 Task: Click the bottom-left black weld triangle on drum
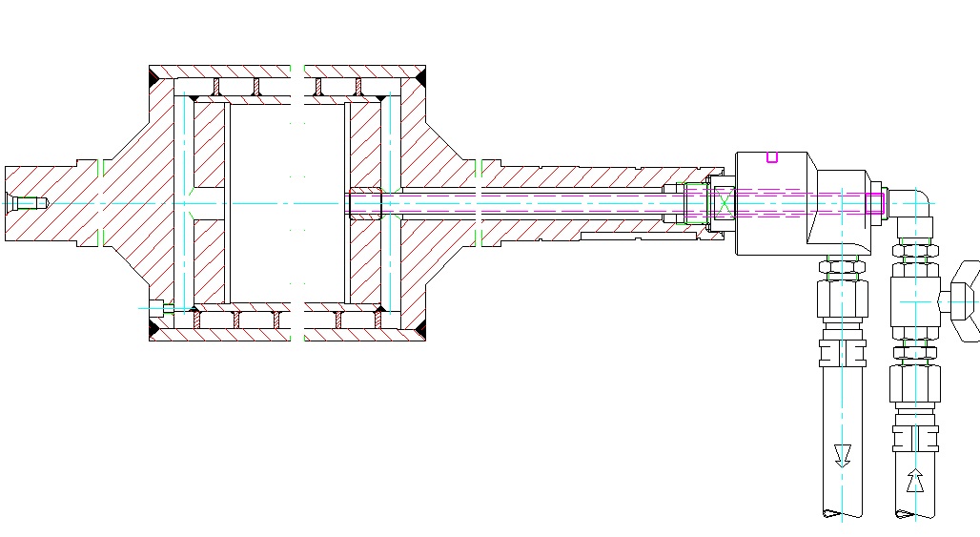155,330
